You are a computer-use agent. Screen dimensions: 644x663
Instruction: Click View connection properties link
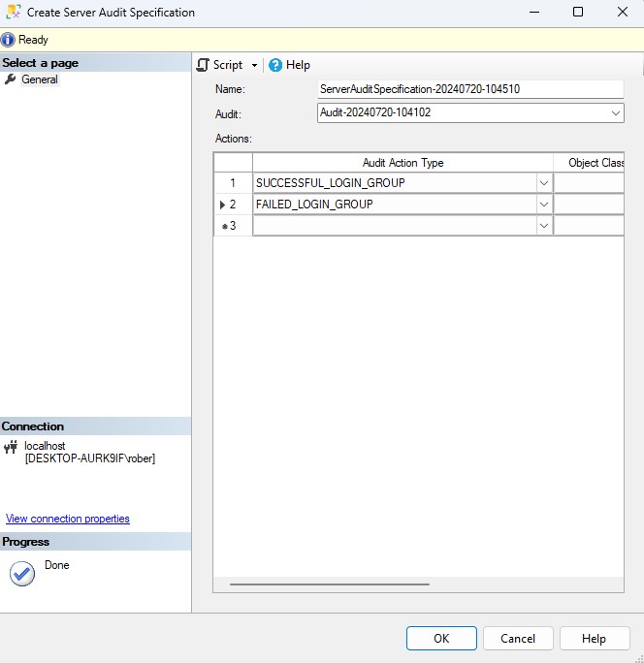pos(67,519)
